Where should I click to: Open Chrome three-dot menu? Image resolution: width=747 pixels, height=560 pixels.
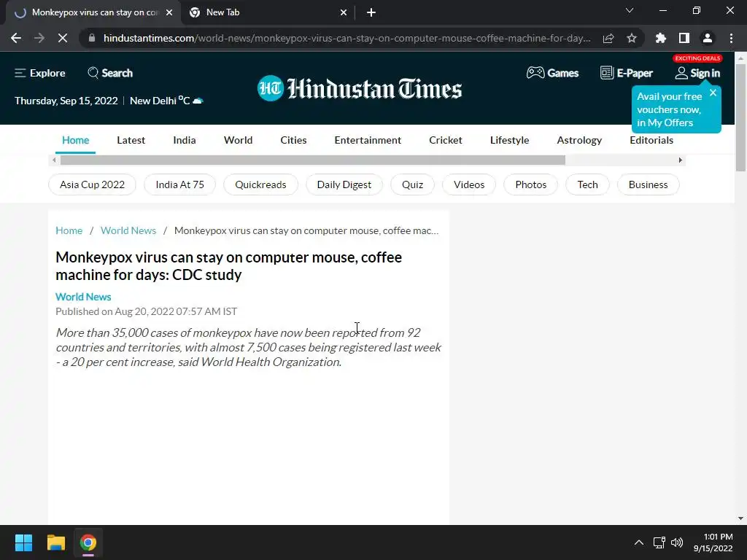(731, 38)
